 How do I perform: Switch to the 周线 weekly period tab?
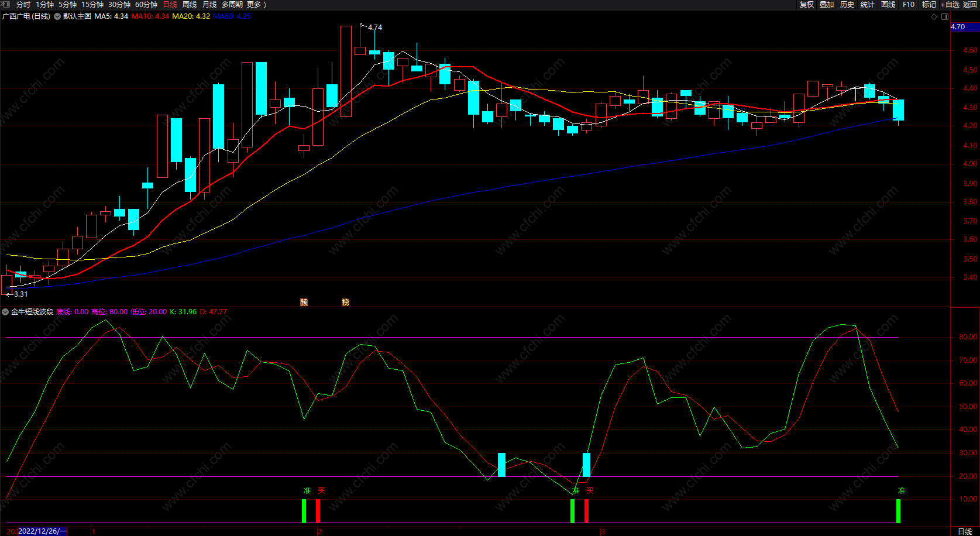[190, 5]
